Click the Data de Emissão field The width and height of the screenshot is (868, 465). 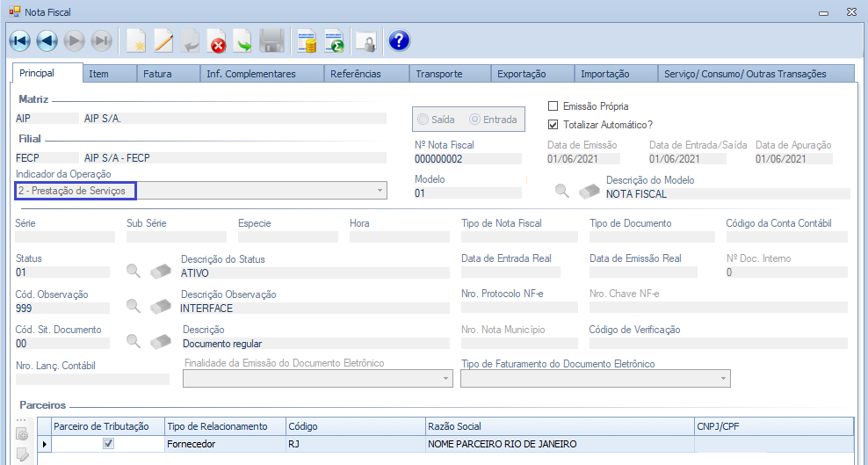583,159
